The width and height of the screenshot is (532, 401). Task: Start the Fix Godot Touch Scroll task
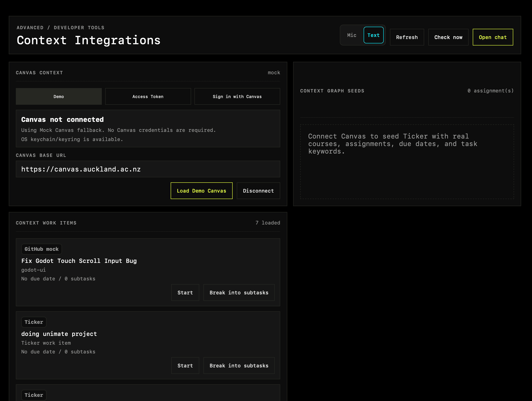click(185, 293)
